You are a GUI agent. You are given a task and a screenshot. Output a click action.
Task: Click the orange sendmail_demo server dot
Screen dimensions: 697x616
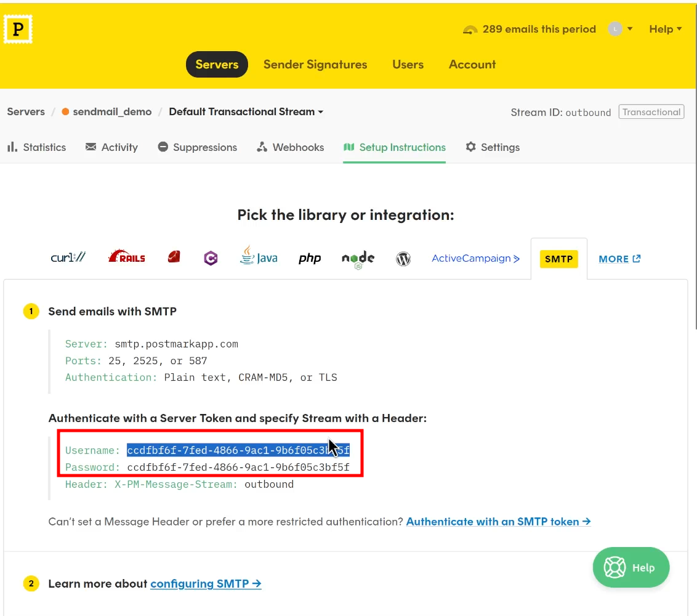pyautogui.click(x=65, y=111)
